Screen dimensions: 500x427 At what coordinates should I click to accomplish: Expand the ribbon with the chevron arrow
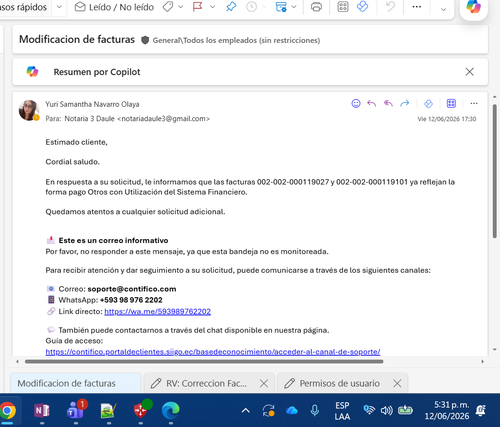tap(443, 9)
